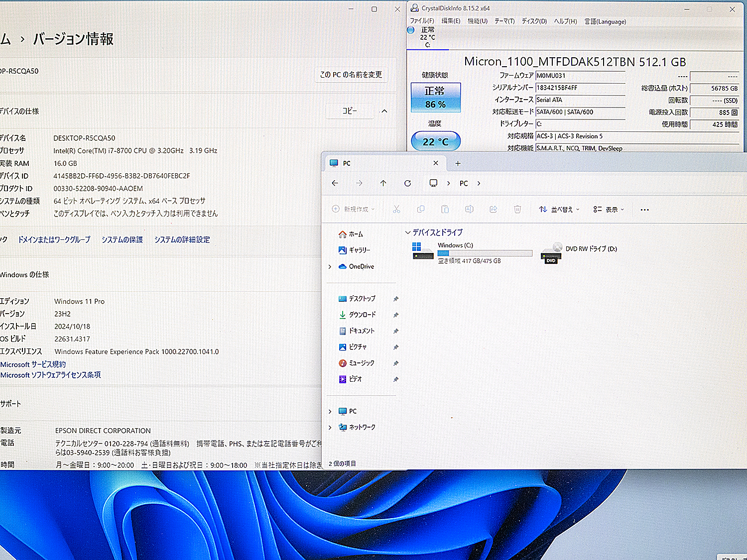Click the Delete trash icon in Explorer
Viewport: 747px width, 560px height.
[517, 210]
